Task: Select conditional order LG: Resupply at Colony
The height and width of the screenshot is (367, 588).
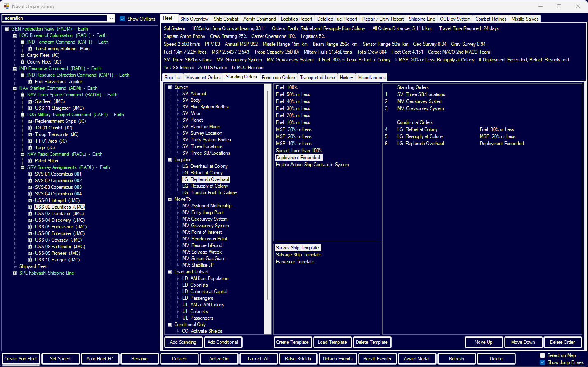Action: pyautogui.click(x=420, y=136)
